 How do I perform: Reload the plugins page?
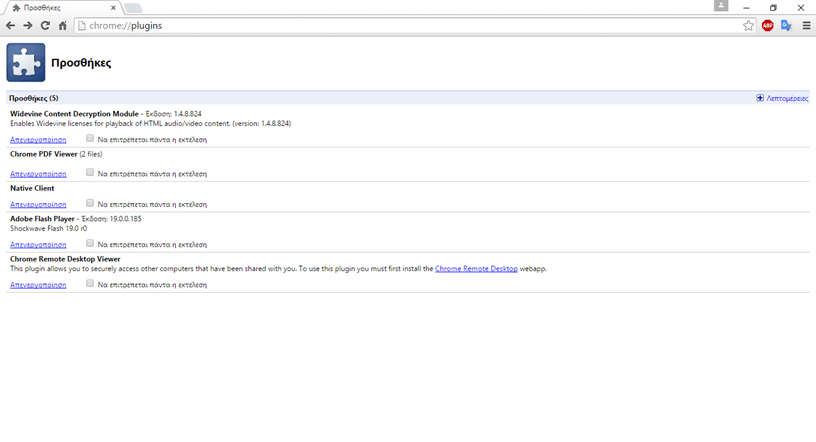click(45, 26)
